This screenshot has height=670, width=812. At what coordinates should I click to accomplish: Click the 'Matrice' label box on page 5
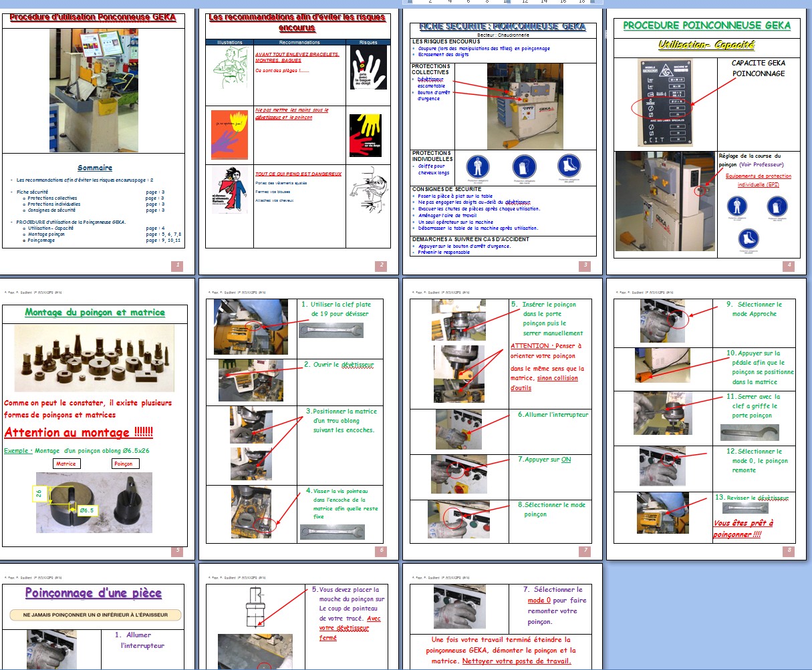click(x=66, y=463)
